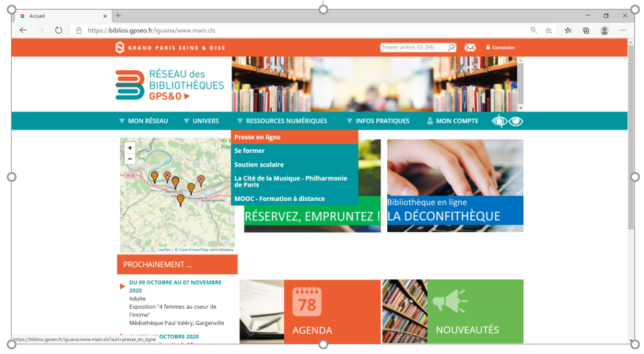Screen dimensions: 644x354
Task: Click inside the catalogue search field
Action: 413,47
